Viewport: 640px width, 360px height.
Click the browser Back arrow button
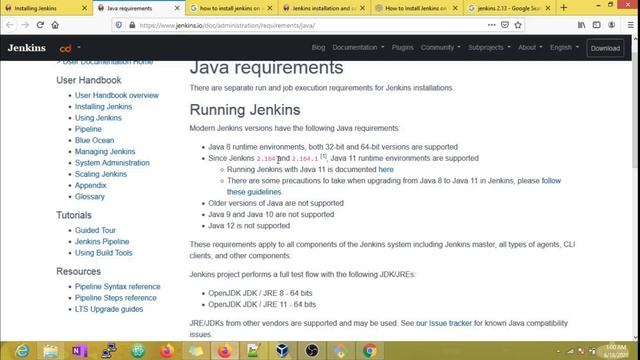10,25
